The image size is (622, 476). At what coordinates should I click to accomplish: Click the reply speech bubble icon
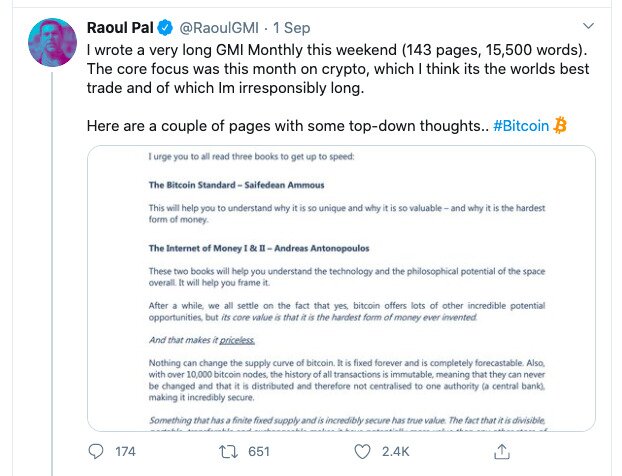pyautogui.click(x=96, y=451)
